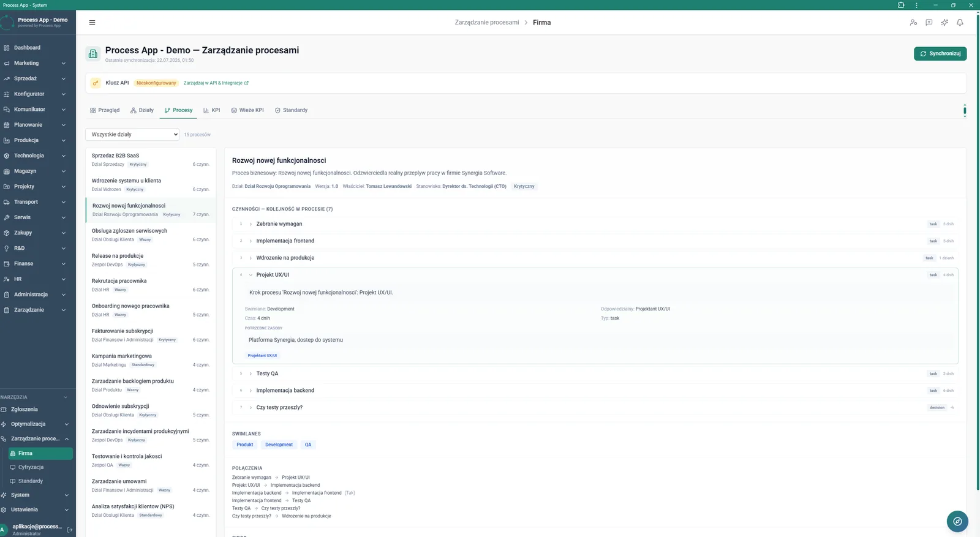980x537 pixels.
Task: Open the Optymalizacja tools menu
Action: tap(36, 424)
